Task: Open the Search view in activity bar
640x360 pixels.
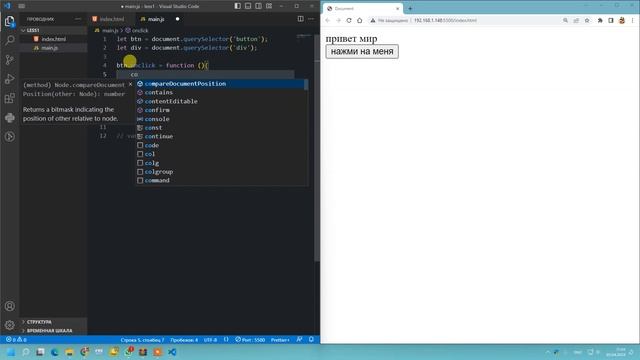Action: tap(9, 40)
